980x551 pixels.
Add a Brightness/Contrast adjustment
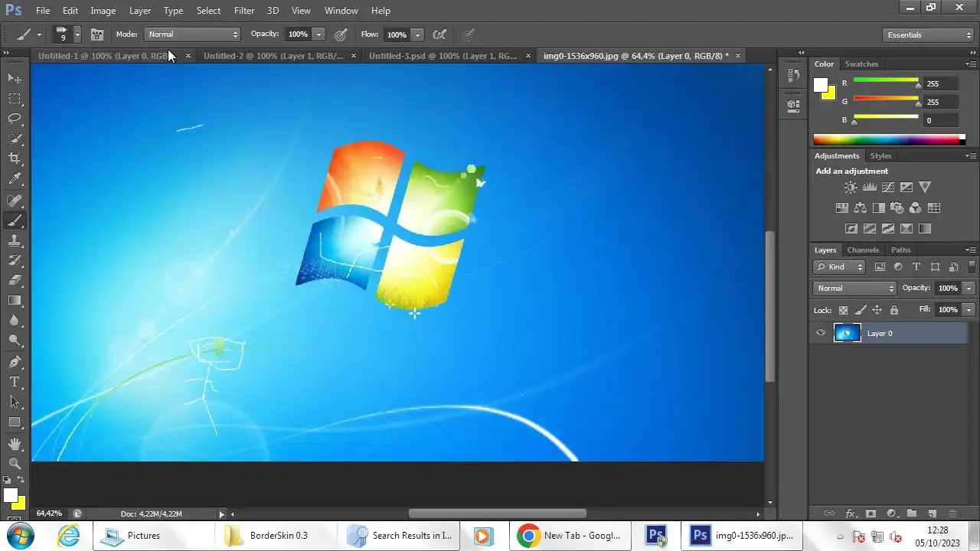pos(851,187)
